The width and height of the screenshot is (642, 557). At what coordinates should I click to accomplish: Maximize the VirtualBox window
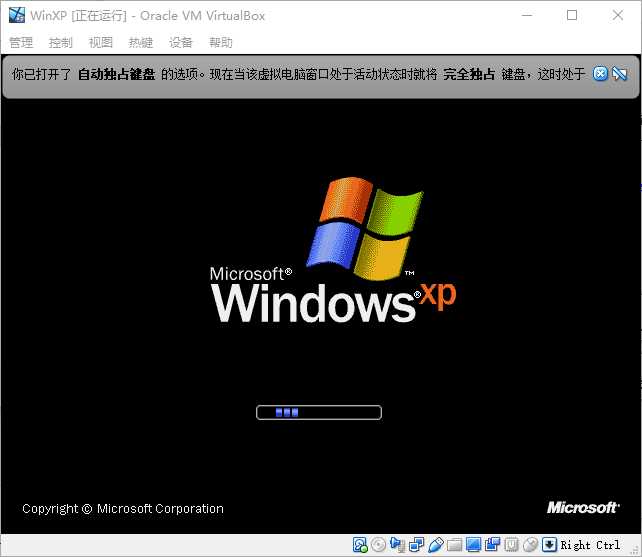point(572,16)
